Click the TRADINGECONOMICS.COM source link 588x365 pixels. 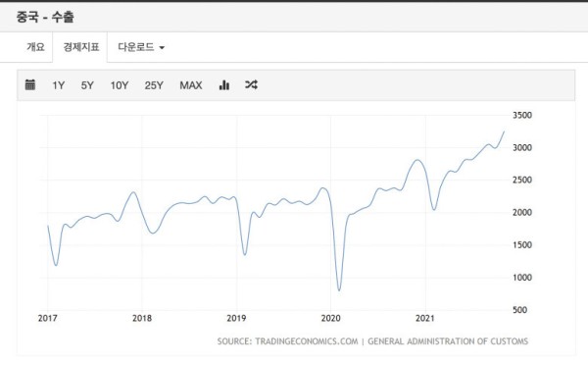click(307, 341)
